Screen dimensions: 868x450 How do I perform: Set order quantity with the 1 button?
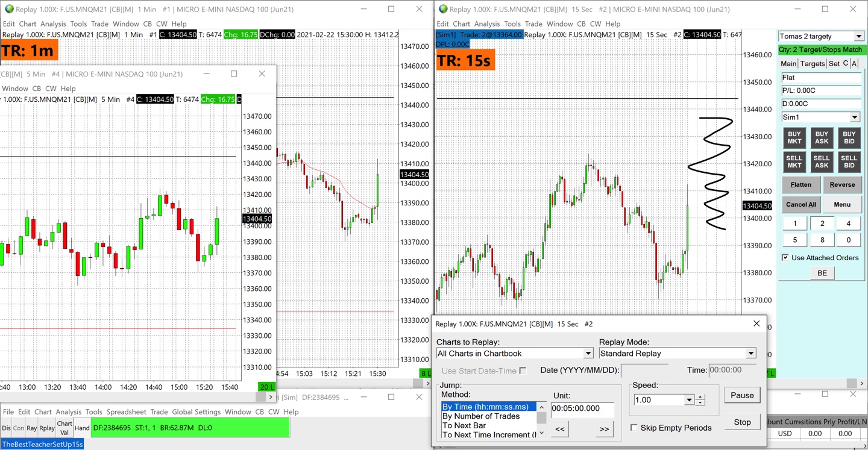pyautogui.click(x=794, y=223)
